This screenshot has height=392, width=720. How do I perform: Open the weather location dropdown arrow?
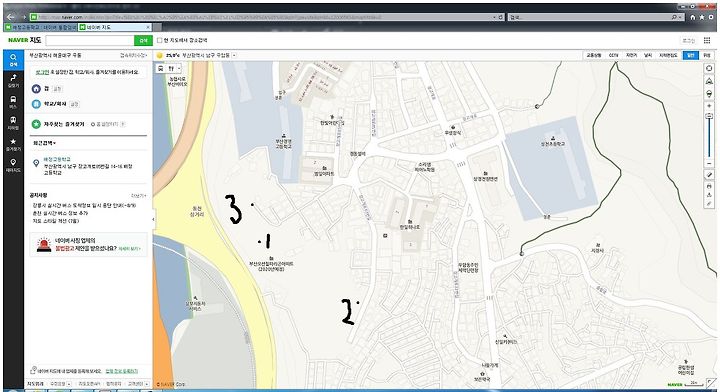(x=234, y=55)
